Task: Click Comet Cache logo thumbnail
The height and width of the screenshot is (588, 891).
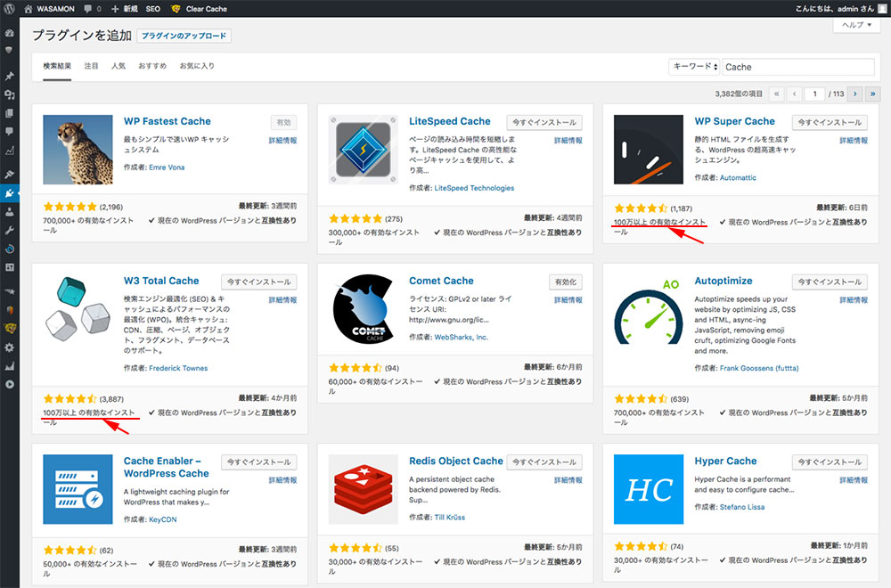Action: (364, 309)
